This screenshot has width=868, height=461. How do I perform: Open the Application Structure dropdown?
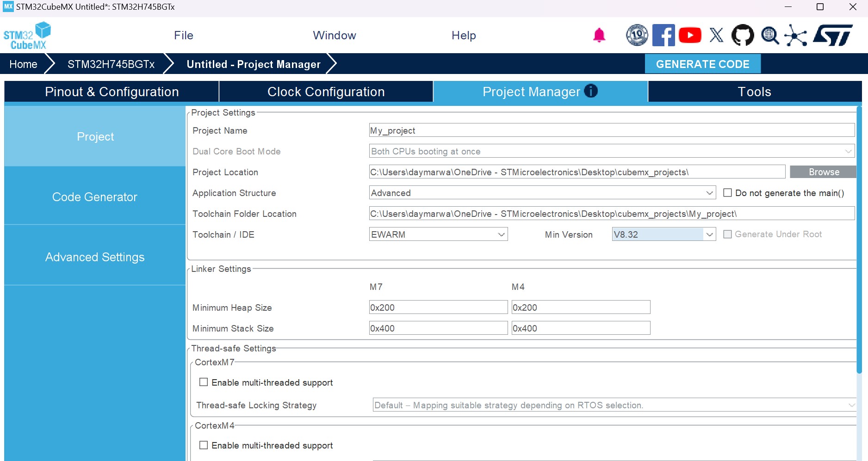(x=542, y=193)
